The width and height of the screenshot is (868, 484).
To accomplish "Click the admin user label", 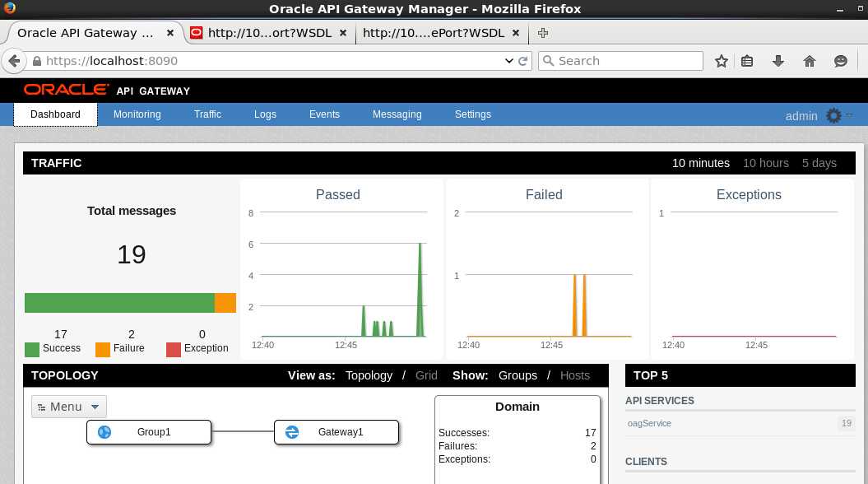I will (801, 116).
